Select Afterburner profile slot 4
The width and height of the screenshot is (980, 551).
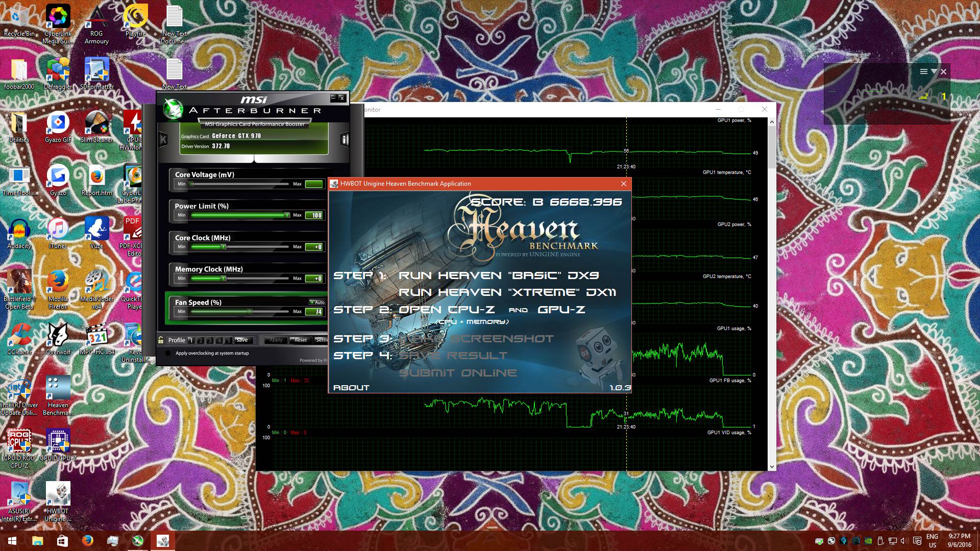point(219,340)
